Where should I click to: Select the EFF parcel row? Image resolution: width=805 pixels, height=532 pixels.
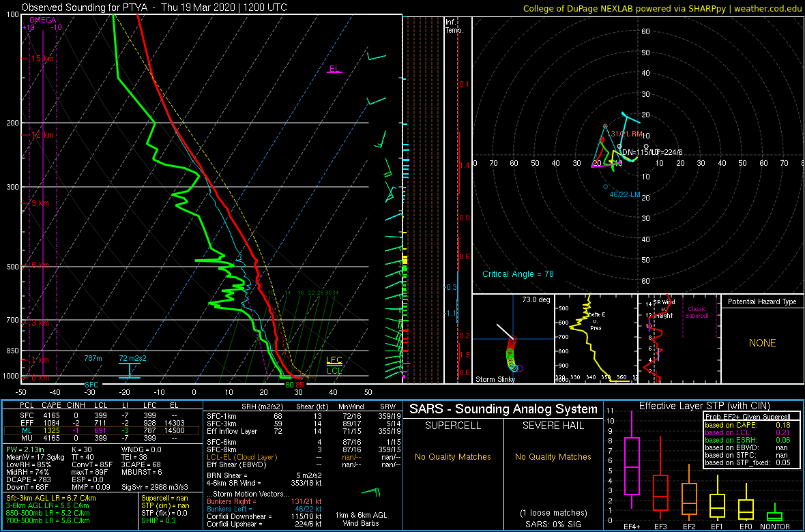point(102,423)
